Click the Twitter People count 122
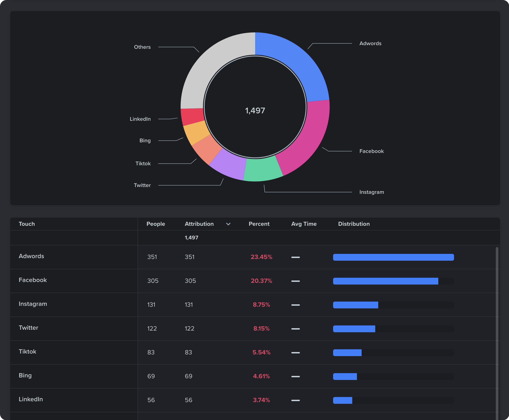The image size is (509, 420). 152,329
